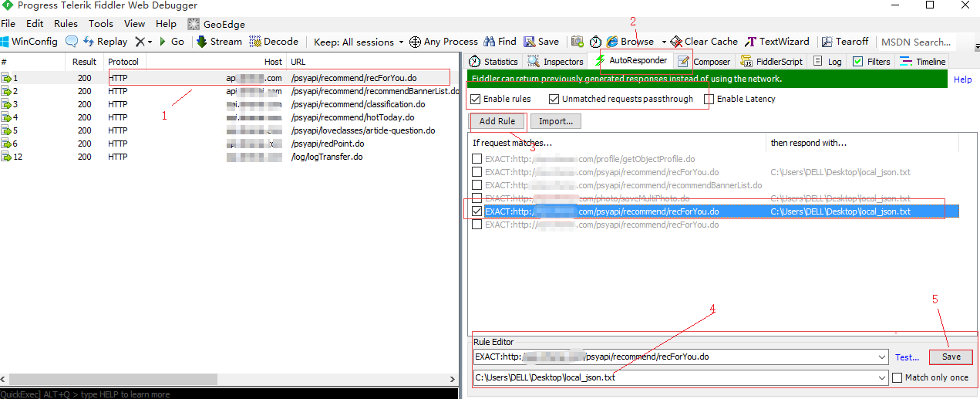The width and height of the screenshot is (980, 399).
Task: Select session 4 hotToday.do row
Action: coord(230,117)
